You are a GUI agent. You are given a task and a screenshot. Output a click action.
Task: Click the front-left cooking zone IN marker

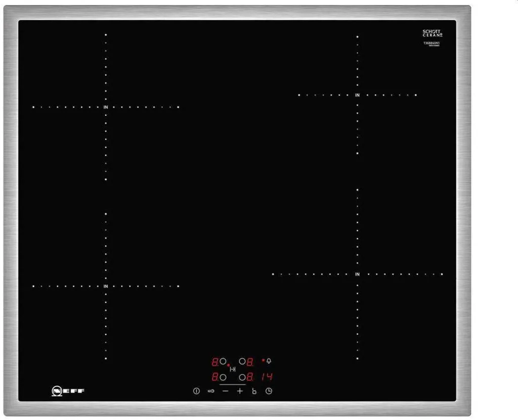point(106,287)
